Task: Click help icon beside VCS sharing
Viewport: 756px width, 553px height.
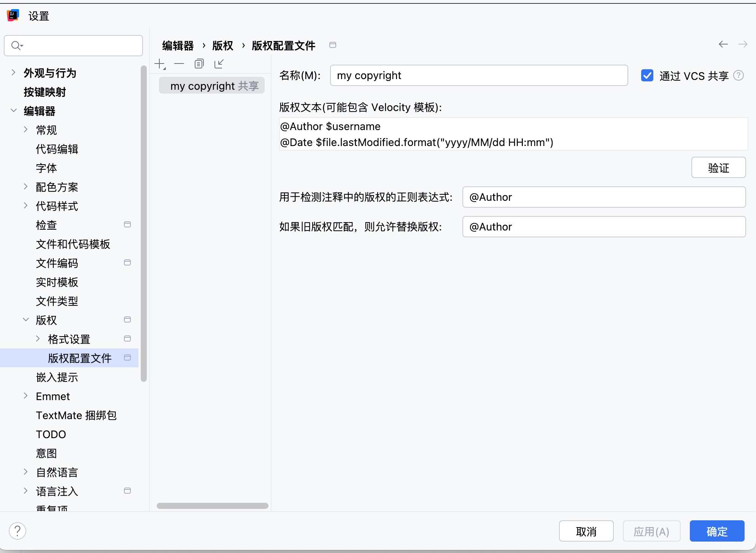Action: tap(739, 76)
